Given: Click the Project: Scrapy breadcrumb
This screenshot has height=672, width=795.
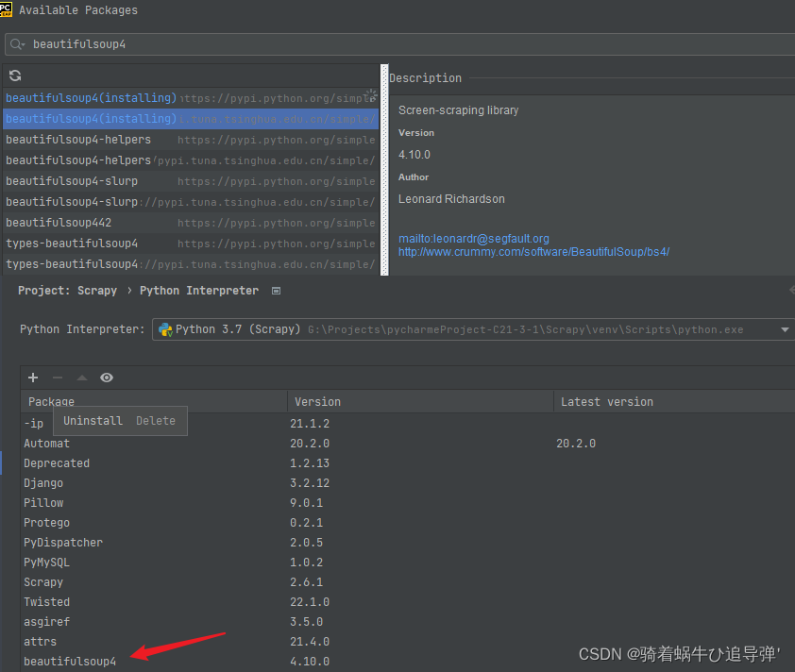Looking at the screenshot, I should click(67, 291).
